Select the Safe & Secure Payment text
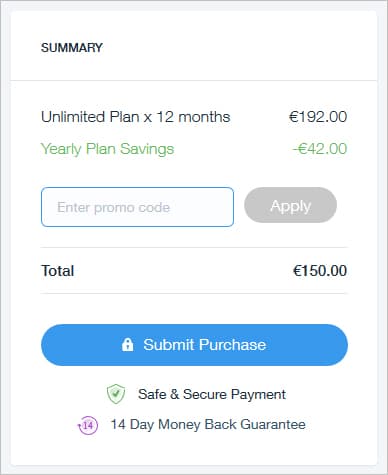This screenshot has height=475, width=388. tap(212, 394)
